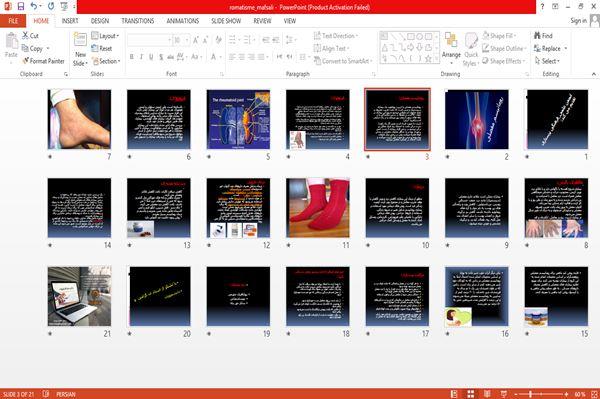Open Quick Styles gallery
Viewport: 600px width, 399px height.
tap(471, 49)
